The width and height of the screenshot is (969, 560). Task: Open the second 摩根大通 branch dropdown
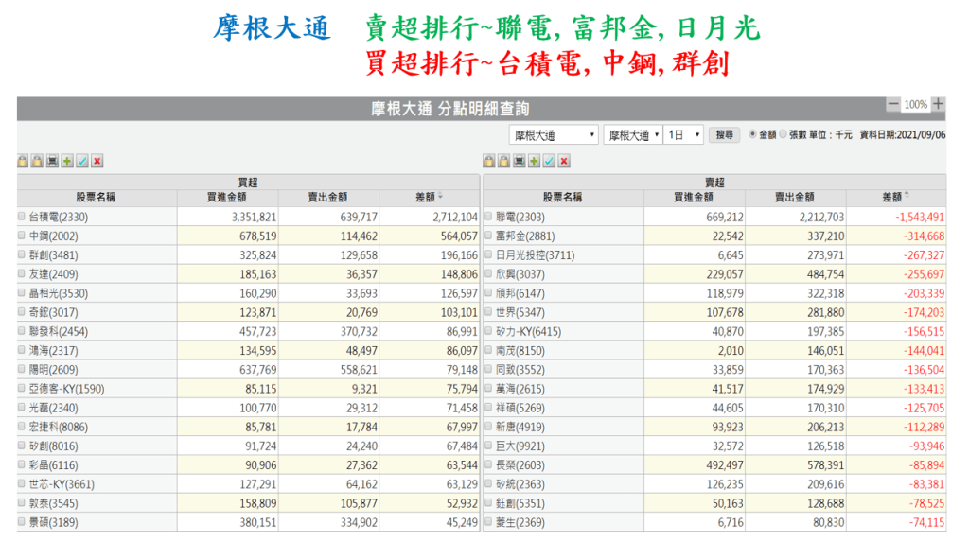pos(632,135)
